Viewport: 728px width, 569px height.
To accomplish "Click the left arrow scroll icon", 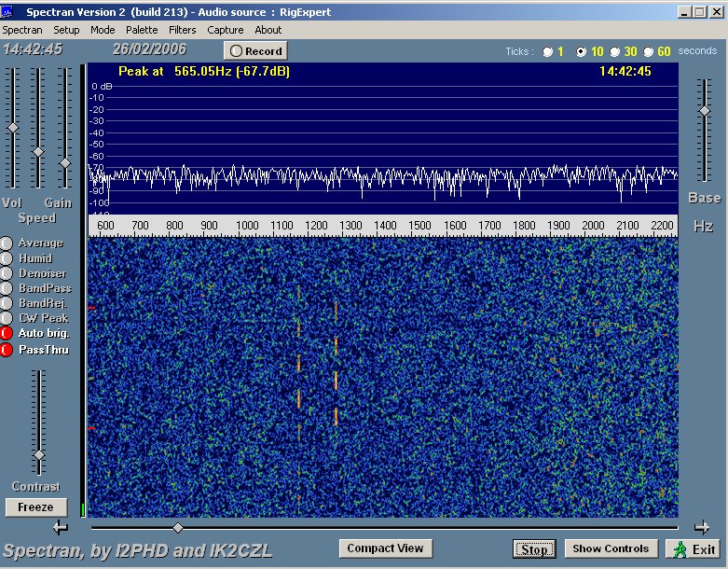I will coord(61,527).
